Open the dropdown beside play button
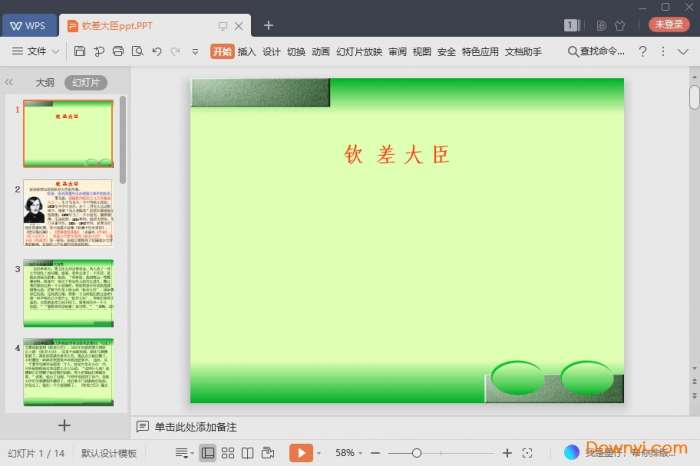This screenshot has width=700, height=466. [319, 453]
